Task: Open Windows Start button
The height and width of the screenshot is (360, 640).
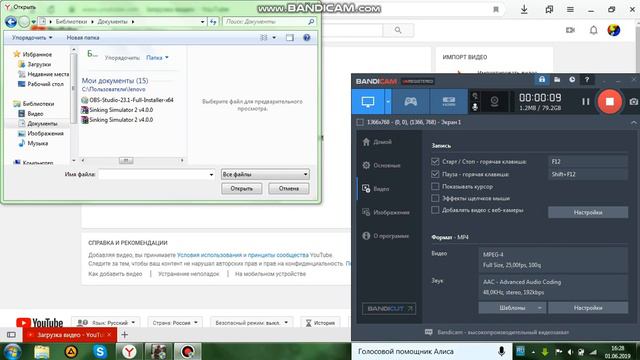Action: click(x=13, y=351)
